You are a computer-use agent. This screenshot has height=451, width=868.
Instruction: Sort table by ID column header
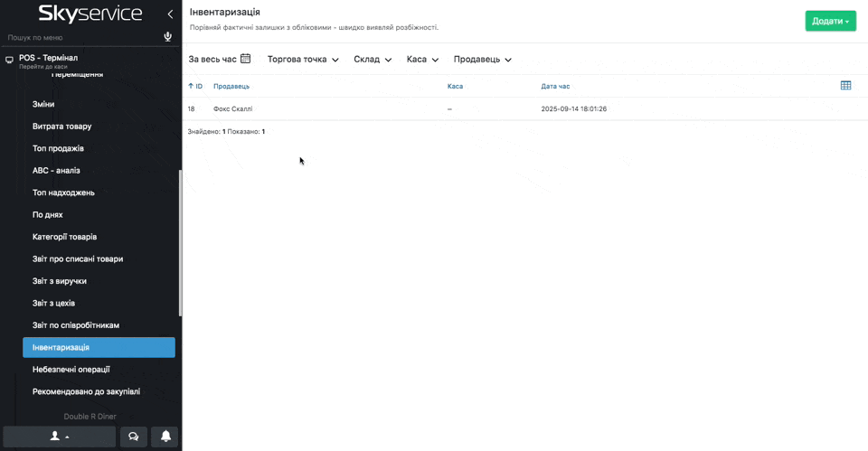tap(195, 86)
